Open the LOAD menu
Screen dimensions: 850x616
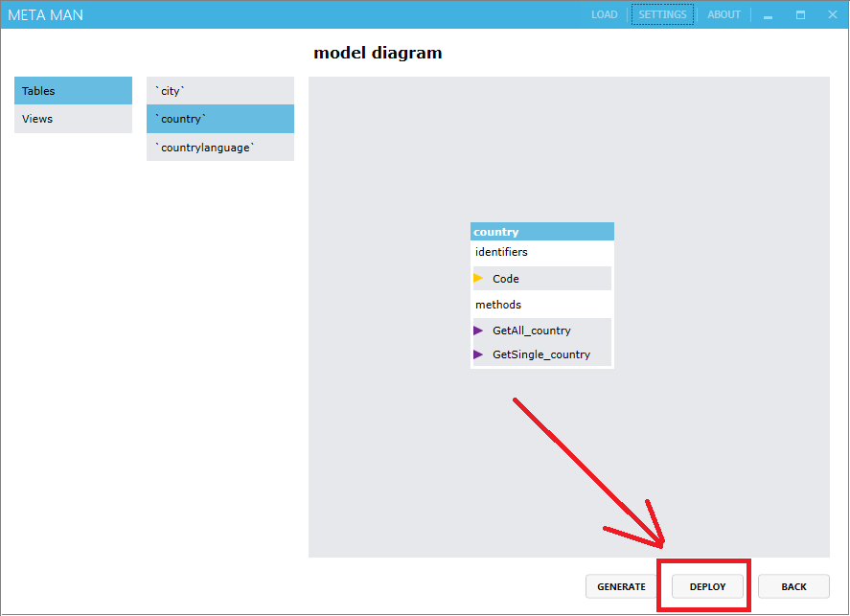click(x=604, y=14)
